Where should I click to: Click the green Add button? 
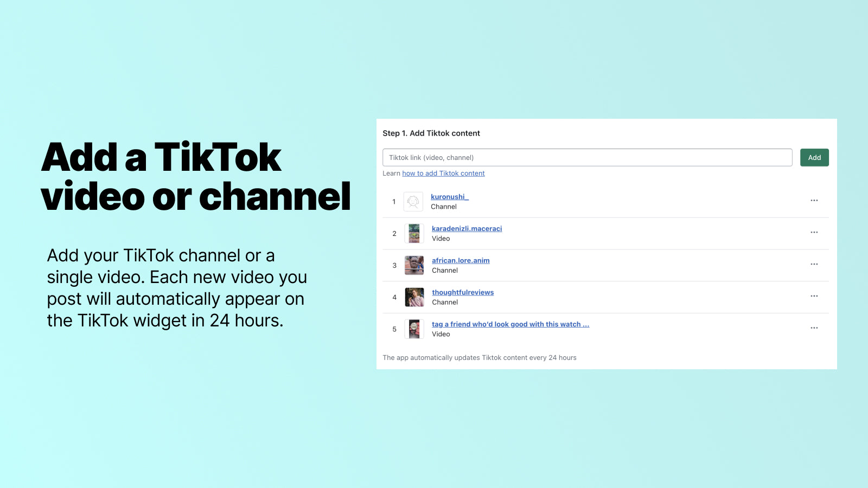coord(814,157)
